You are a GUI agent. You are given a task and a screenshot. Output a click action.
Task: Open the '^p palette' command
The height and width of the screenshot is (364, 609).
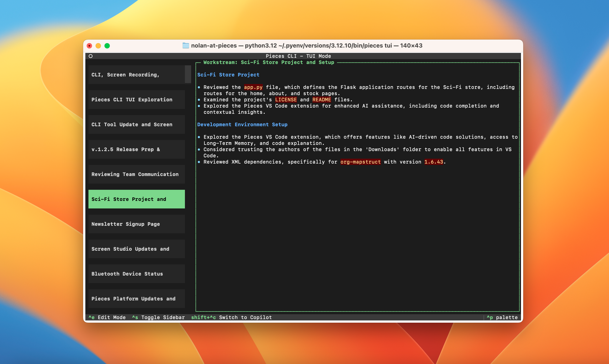tap(502, 317)
